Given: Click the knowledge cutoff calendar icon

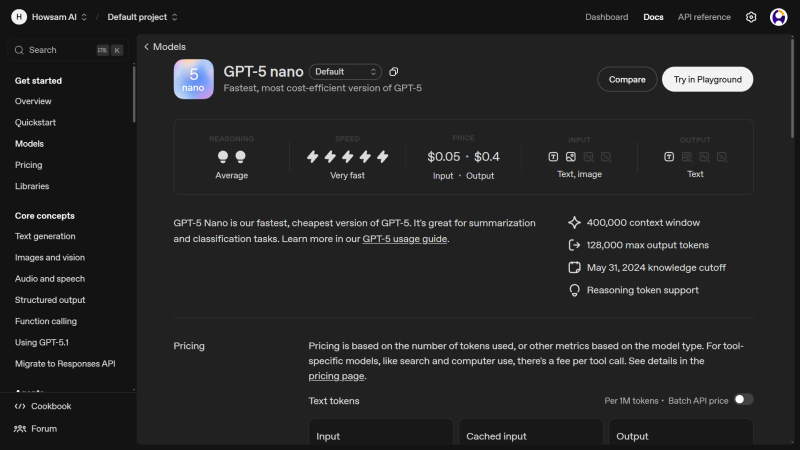Looking at the screenshot, I should [574, 268].
